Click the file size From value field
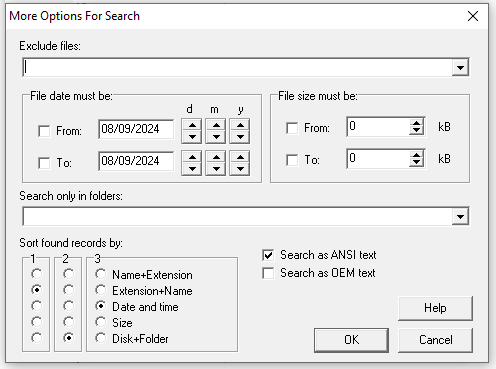Screen dimensions: 496x369 [378, 127]
